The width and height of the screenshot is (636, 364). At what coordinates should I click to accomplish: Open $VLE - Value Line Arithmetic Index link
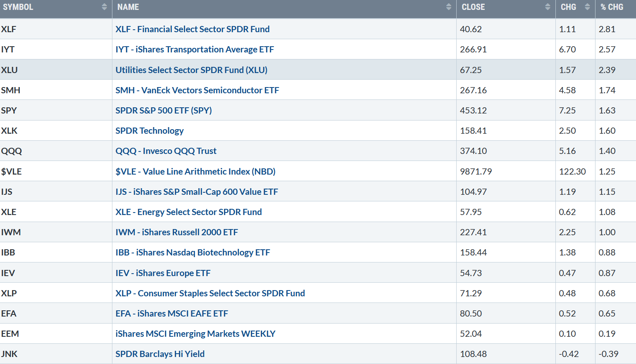tap(195, 172)
